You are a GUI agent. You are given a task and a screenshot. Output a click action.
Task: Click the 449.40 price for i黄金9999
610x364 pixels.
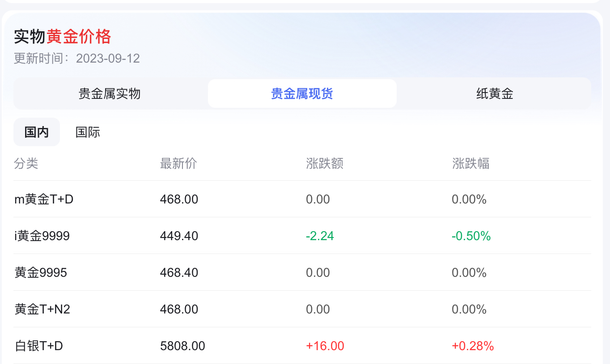[x=179, y=236]
